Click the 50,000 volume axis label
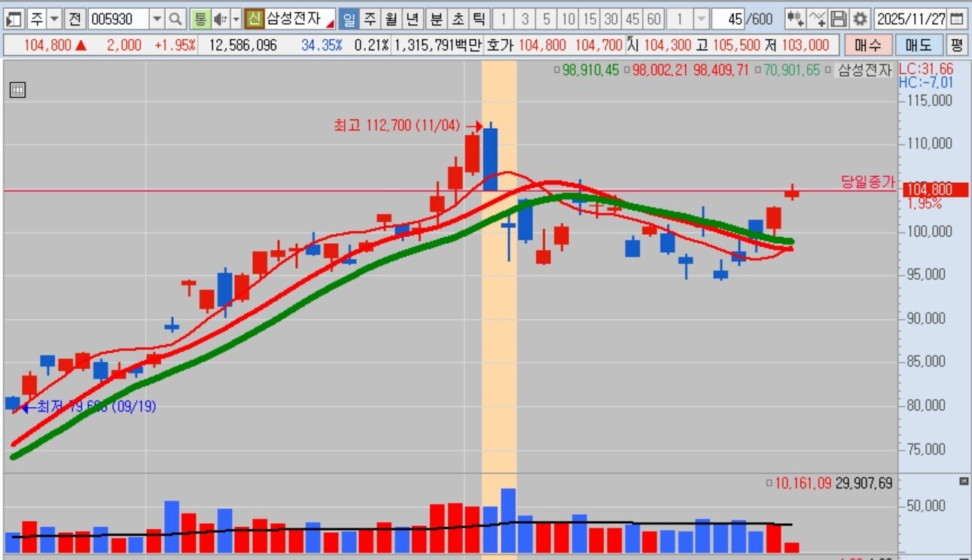The width and height of the screenshot is (972, 560). 927,506
